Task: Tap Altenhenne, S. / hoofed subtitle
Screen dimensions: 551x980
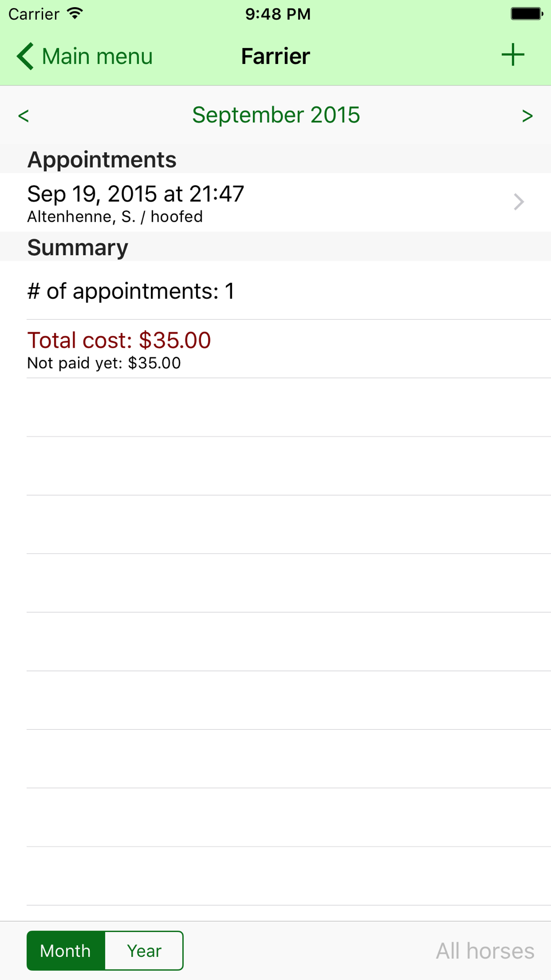Action: tap(115, 217)
